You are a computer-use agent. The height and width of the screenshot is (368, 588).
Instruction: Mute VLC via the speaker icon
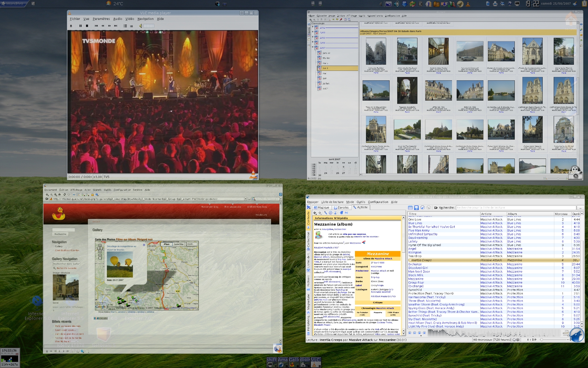tap(141, 26)
